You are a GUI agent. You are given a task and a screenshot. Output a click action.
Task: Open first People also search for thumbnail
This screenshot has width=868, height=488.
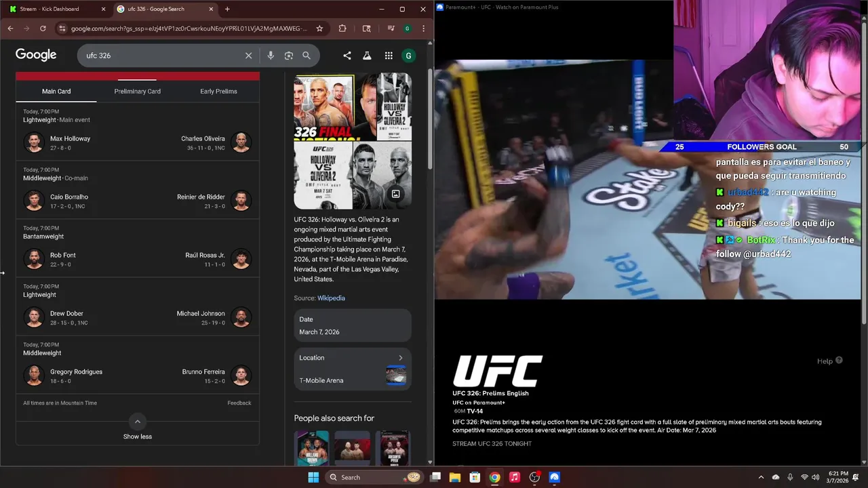point(312,447)
